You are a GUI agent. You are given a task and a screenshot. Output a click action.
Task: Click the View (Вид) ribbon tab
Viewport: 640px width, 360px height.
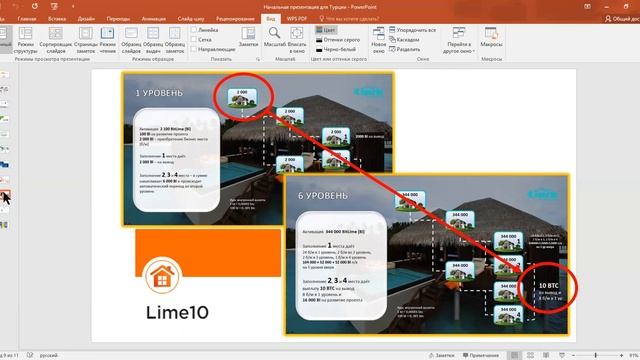coord(271,19)
